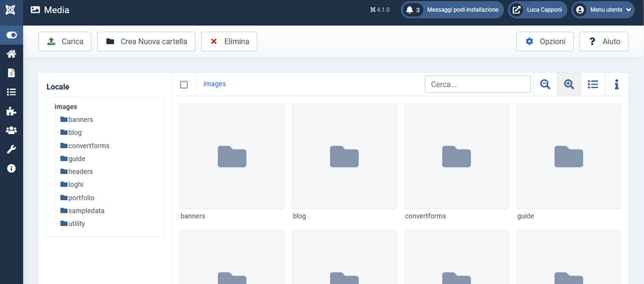Click the banners folder name label
Image resolution: width=644 pixels, height=284 pixels.
click(x=193, y=215)
